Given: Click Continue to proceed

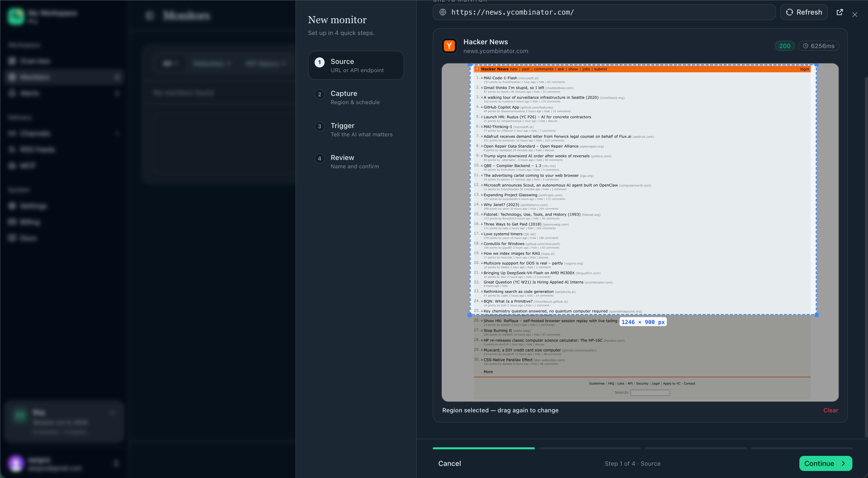Looking at the screenshot, I should pos(826,463).
